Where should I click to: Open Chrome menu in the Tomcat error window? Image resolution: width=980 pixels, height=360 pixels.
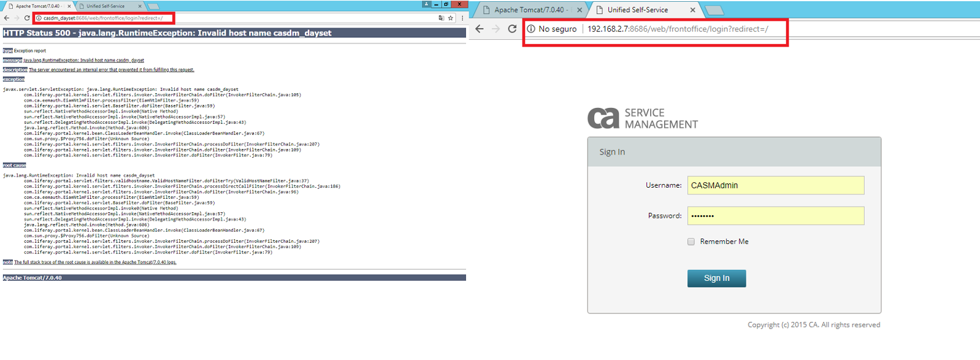pos(462,18)
